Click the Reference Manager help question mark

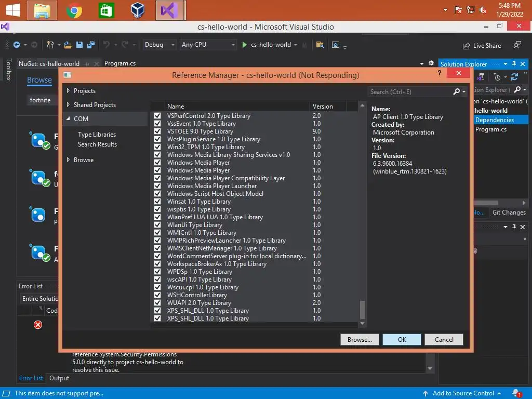pos(440,73)
